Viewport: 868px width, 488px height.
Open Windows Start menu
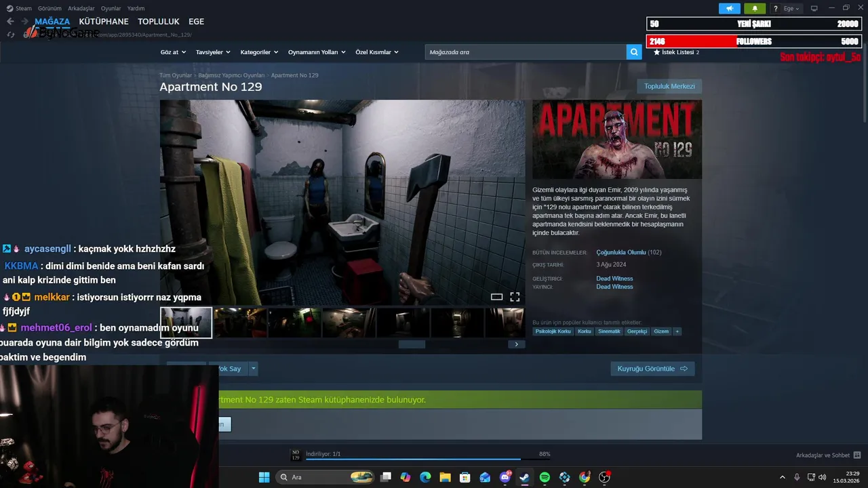(264, 477)
